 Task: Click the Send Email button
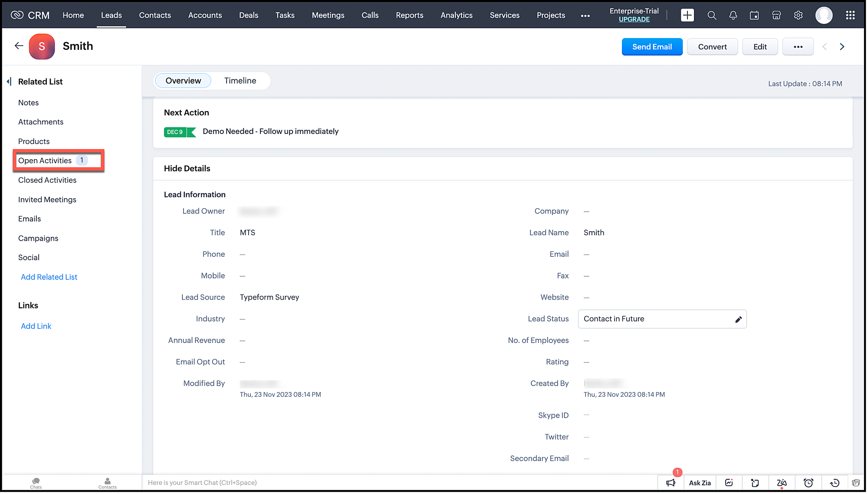652,47
